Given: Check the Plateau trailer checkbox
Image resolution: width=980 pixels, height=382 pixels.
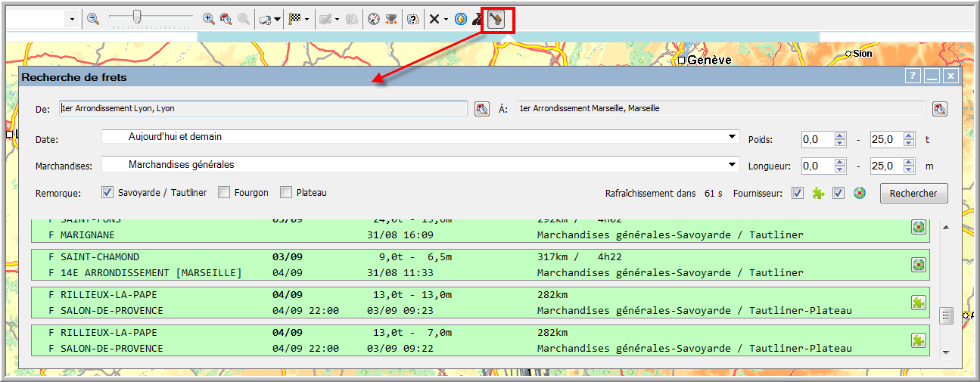Looking at the screenshot, I should point(286,193).
